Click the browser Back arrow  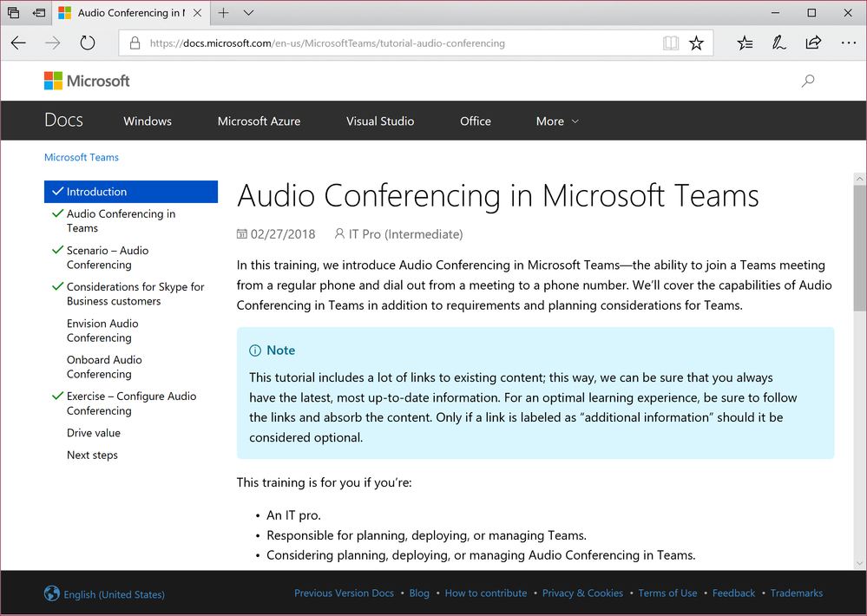18,43
